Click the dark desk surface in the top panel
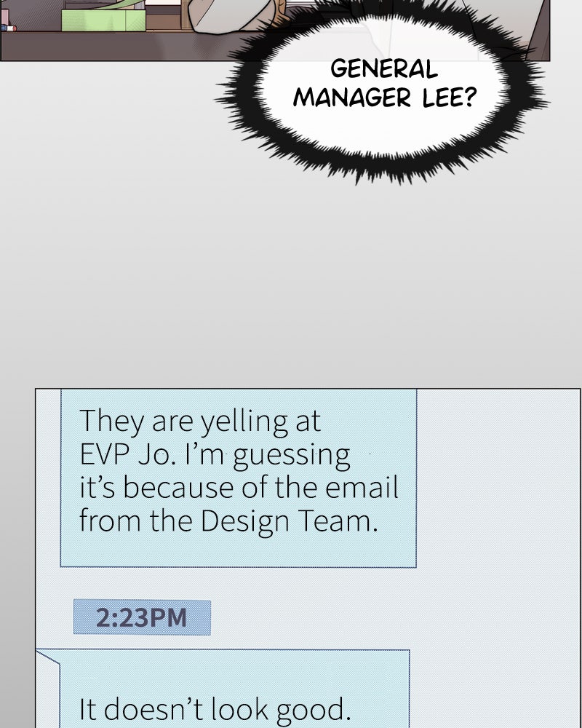Screen dimensions: 582x728 pos(116,45)
